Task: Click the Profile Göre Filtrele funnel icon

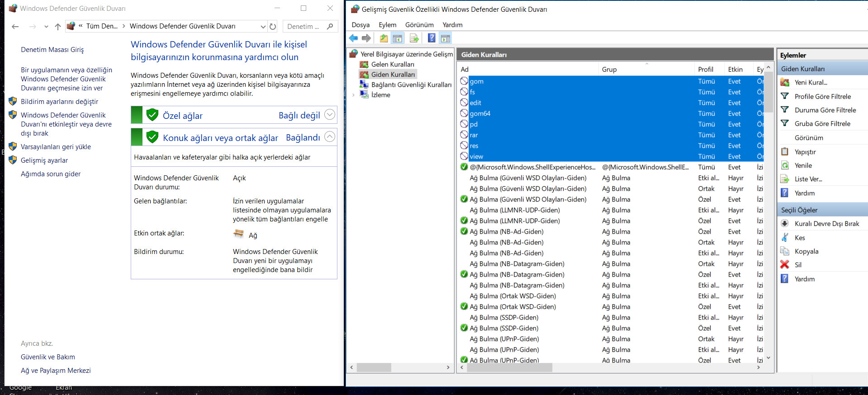Action: (x=785, y=96)
